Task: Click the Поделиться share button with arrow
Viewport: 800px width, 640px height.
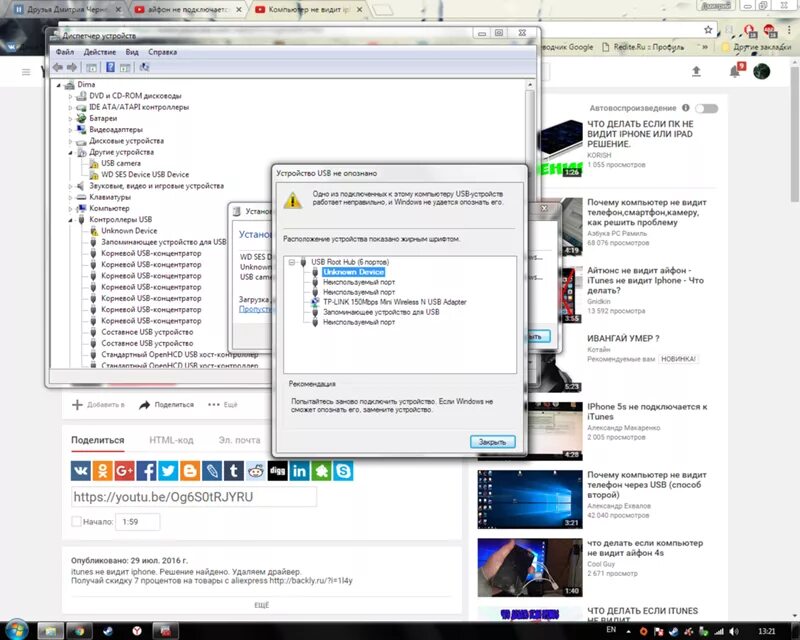Action: tap(167, 405)
